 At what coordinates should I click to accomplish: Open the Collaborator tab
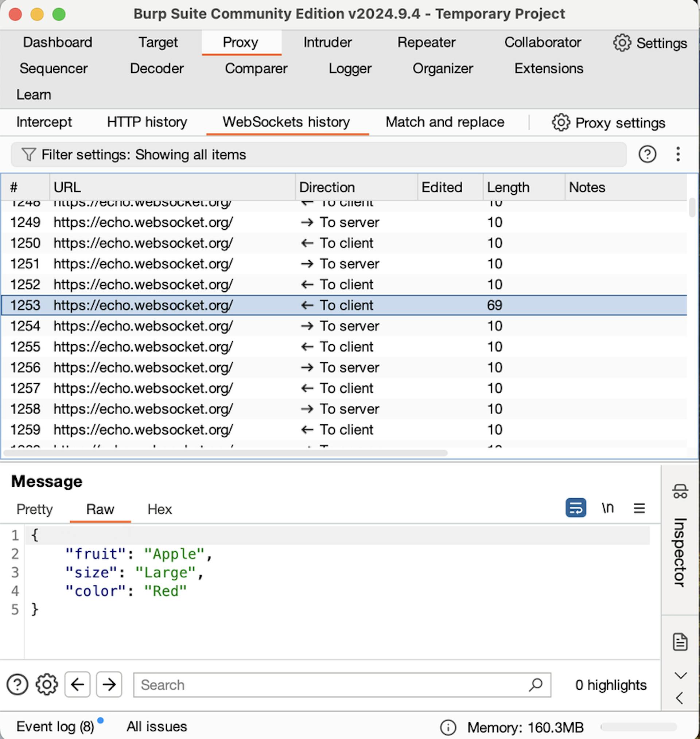543,42
